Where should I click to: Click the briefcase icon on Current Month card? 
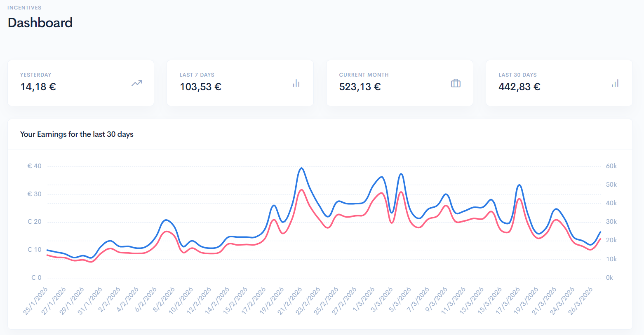[x=456, y=83]
